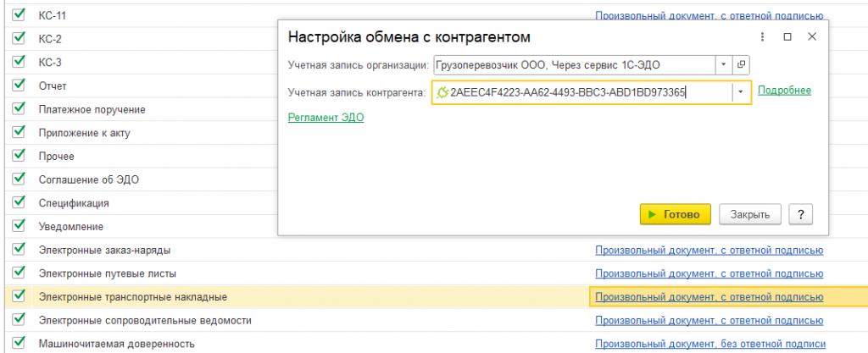
Task: Toggle the Прочее checkbox
Action: pyautogui.click(x=19, y=156)
